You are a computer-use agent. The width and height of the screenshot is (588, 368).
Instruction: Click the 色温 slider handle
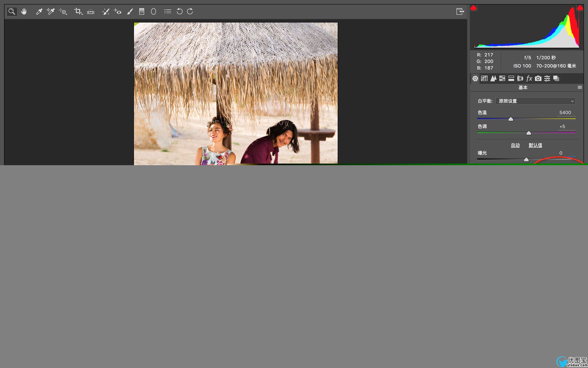pos(511,119)
